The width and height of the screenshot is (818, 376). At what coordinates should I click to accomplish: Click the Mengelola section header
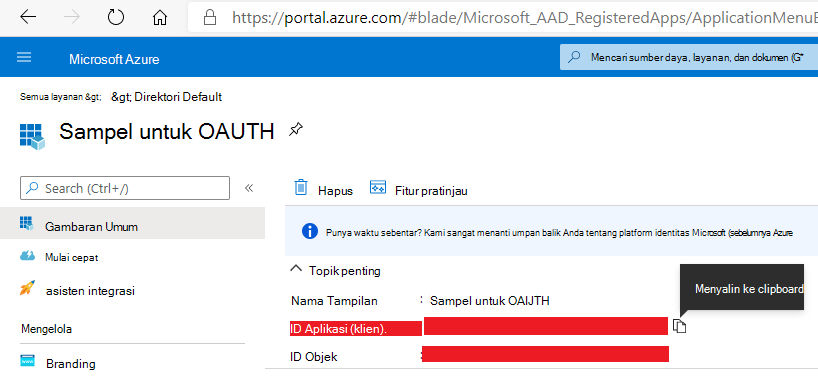click(x=46, y=329)
